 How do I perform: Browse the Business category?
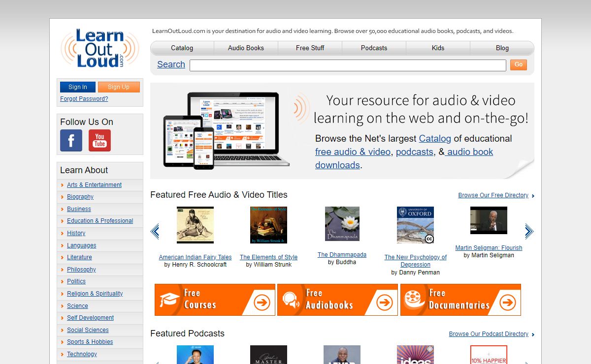coord(79,209)
